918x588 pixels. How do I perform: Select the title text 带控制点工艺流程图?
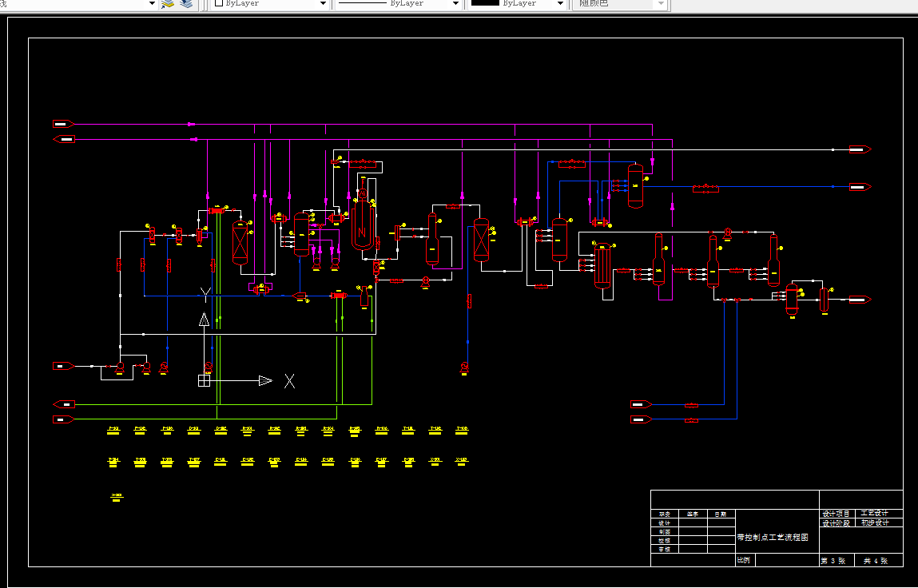tap(773, 537)
